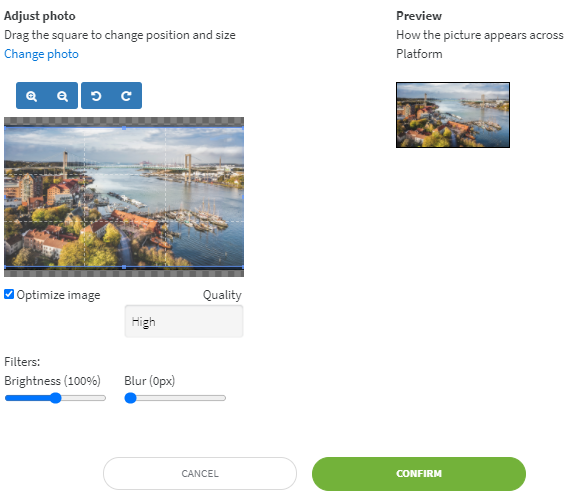Open the Quality dropdown showing High
This screenshot has height=501, width=587.
click(x=184, y=321)
